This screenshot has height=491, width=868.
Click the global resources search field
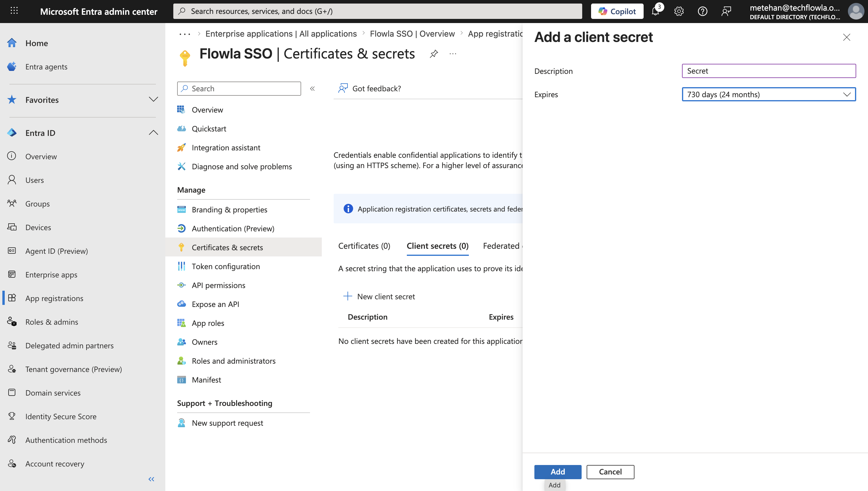[x=377, y=11]
